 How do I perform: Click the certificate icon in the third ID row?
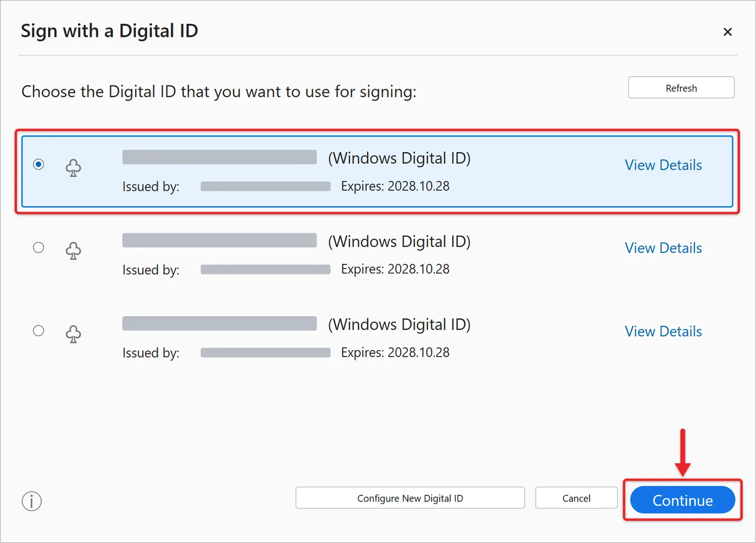(73, 334)
